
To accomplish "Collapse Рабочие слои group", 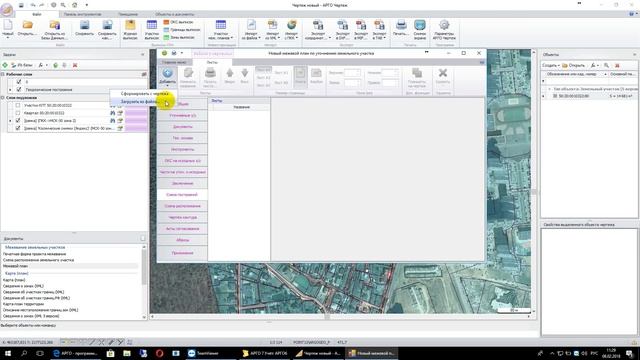I will point(3,74).
